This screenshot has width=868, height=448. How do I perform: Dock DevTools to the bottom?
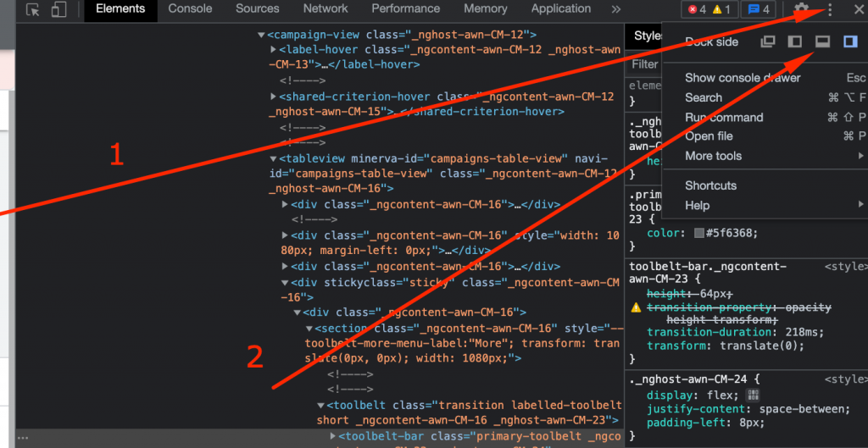click(822, 41)
